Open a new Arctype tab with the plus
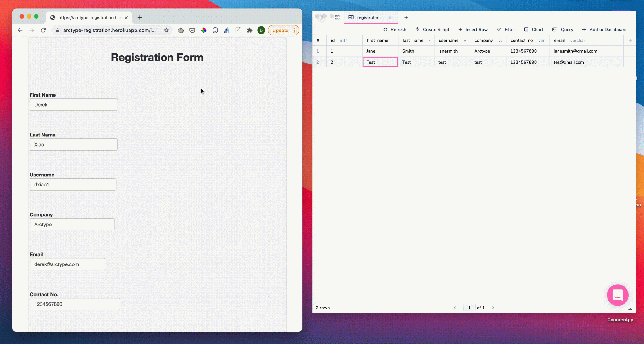The width and height of the screenshot is (644, 344). (x=406, y=17)
